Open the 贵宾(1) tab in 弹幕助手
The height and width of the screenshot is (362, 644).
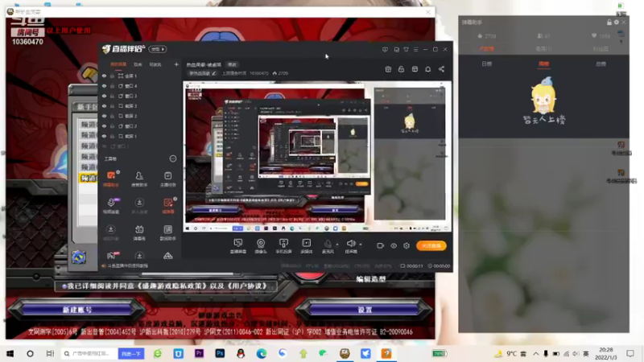(x=544, y=49)
